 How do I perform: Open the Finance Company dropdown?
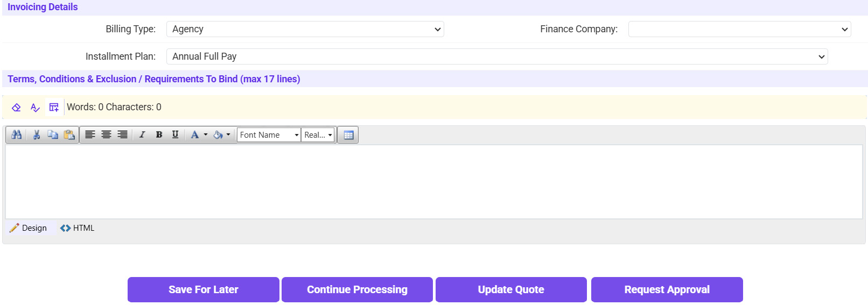(739, 29)
